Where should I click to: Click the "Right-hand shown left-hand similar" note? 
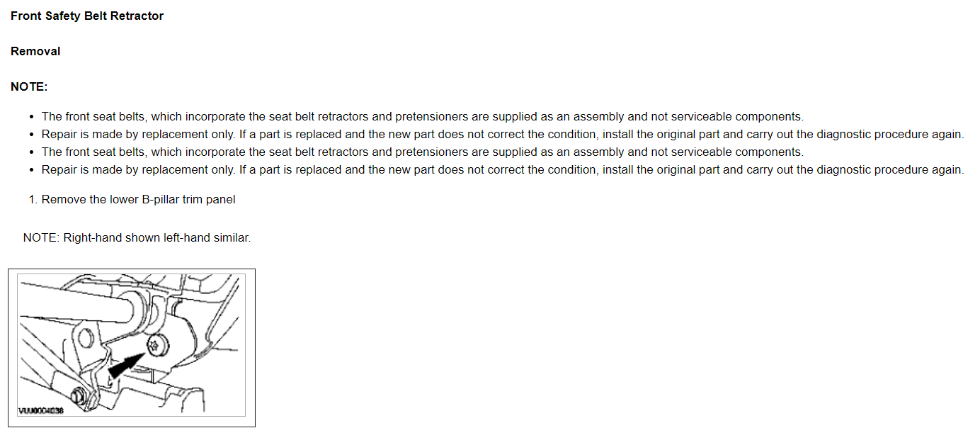click(x=137, y=237)
